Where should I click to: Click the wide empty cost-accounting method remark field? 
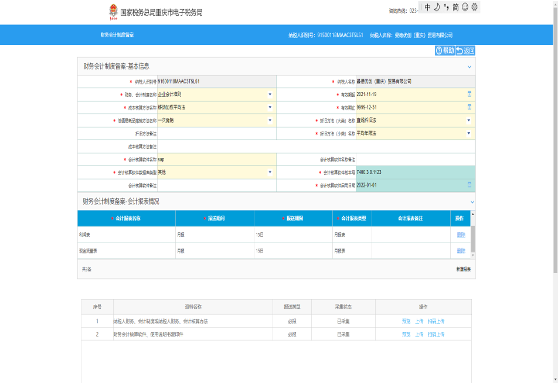pyautogui.click(x=316, y=146)
